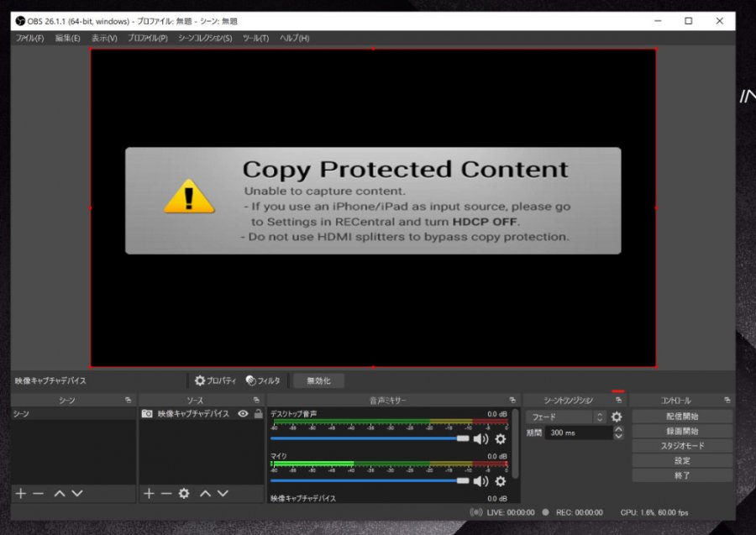756x535 pixels.
Task: Move scene up with up arrow
Action: coord(60,494)
